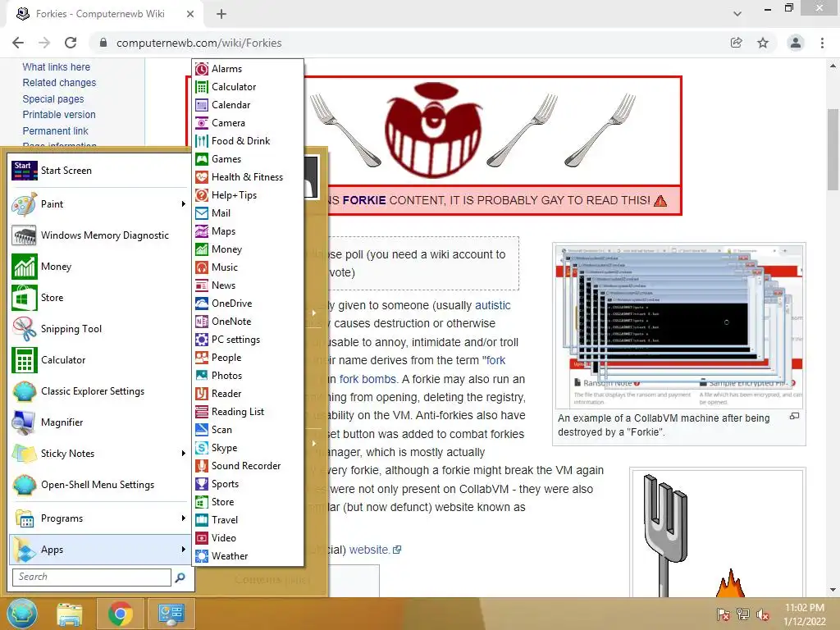840x630 pixels.
Task: Open Money in left Start menu column
Action: click(x=98, y=267)
